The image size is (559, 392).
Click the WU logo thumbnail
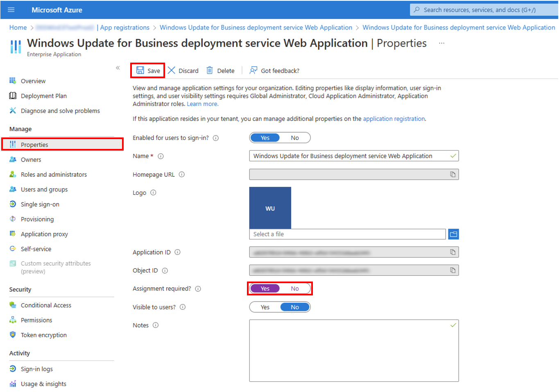coord(270,208)
